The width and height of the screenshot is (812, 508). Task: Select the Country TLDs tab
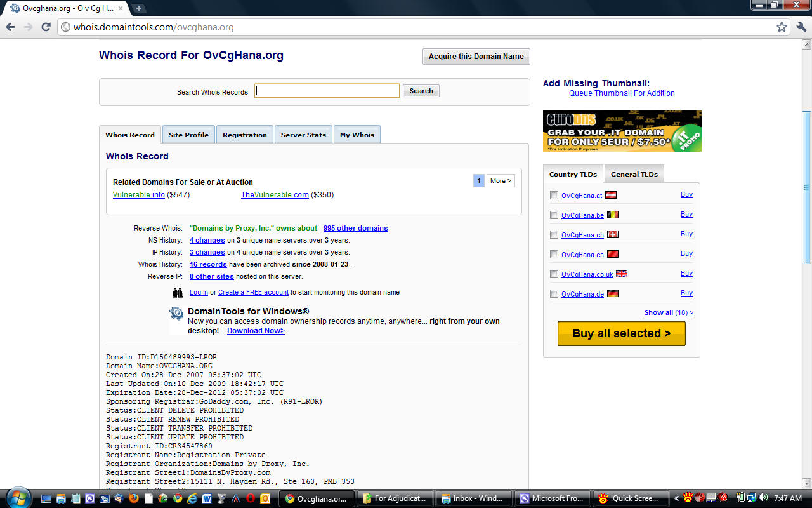point(573,174)
